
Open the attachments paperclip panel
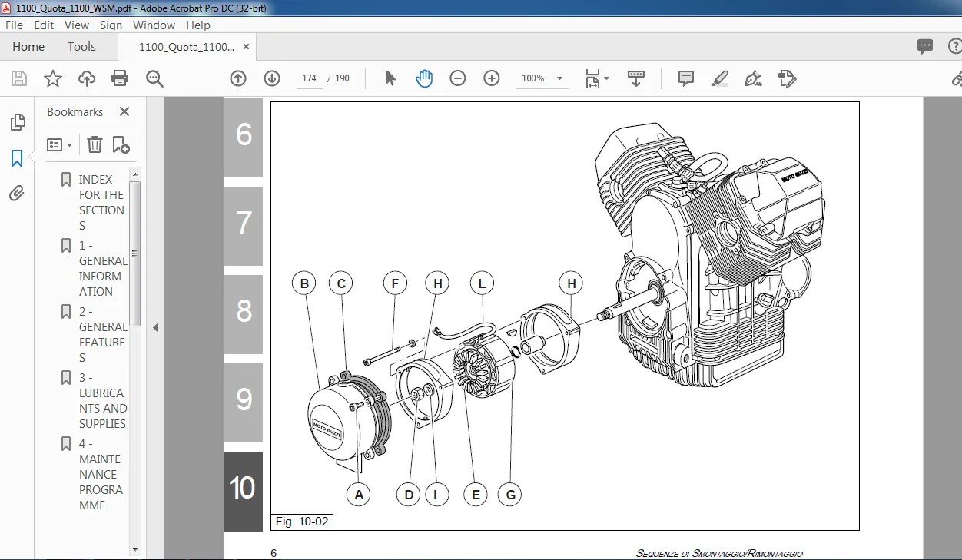tap(17, 194)
